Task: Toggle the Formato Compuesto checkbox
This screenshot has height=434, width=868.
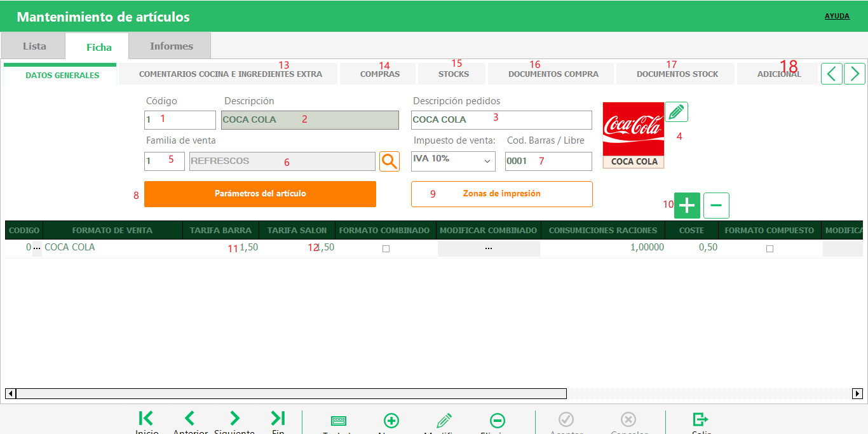Action: point(770,249)
